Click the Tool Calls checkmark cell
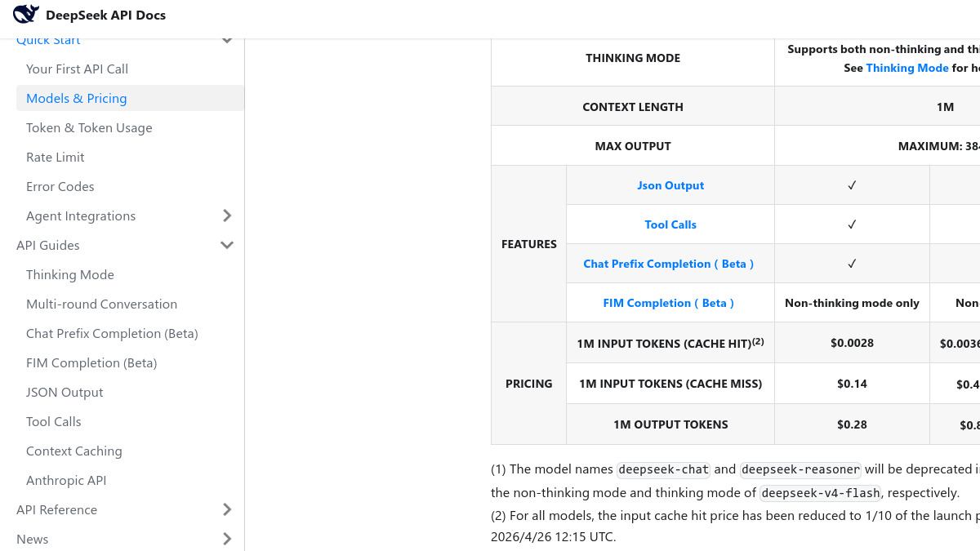The image size is (980, 551). [x=852, y=224]
